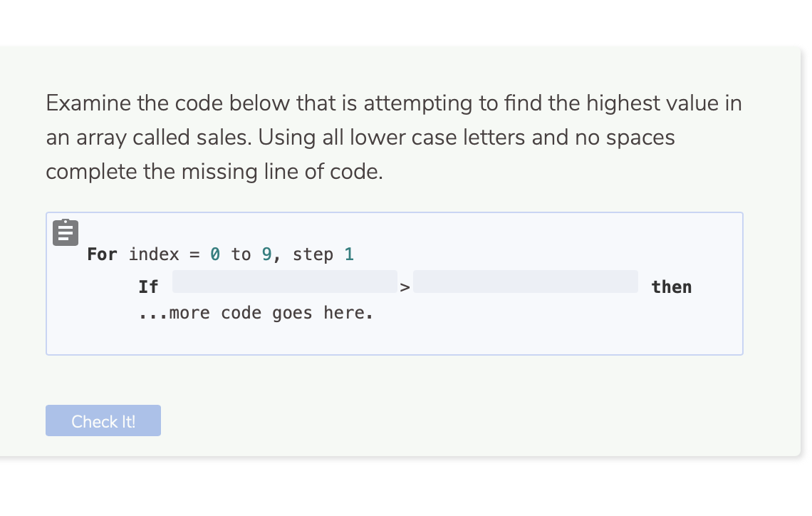Click the number 9 in the For statement
812x516 pixels.
[267, 254]
